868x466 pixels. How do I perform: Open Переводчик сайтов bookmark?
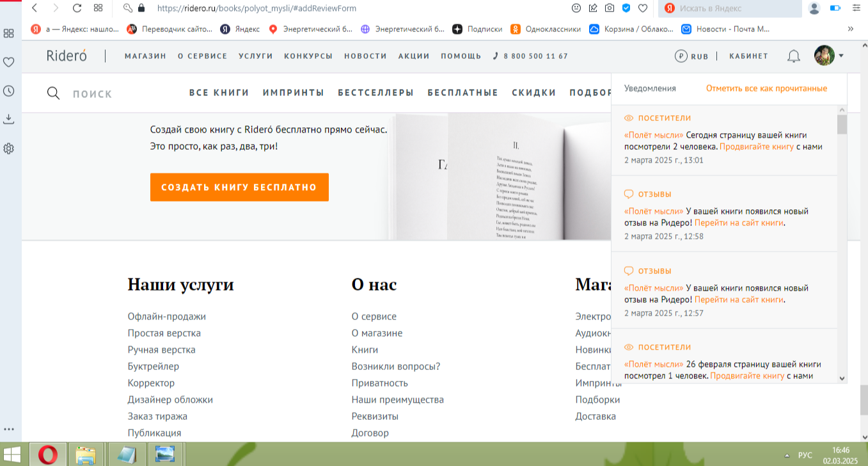tap(170, 29)
